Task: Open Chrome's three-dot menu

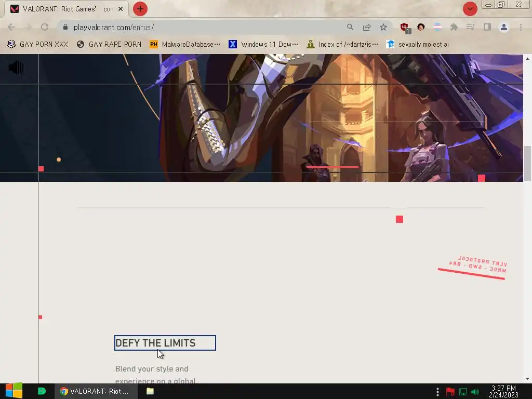Action: coord(521,27)
